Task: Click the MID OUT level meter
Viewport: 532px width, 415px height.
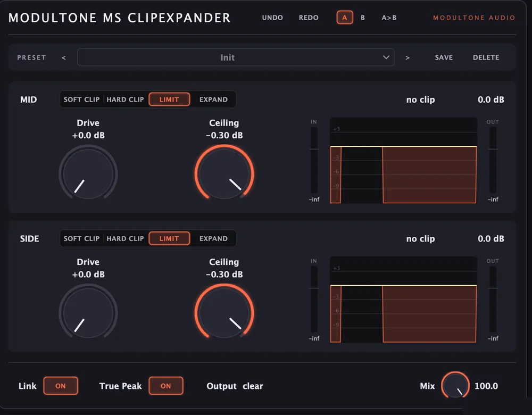Action: tap(493, 160)
